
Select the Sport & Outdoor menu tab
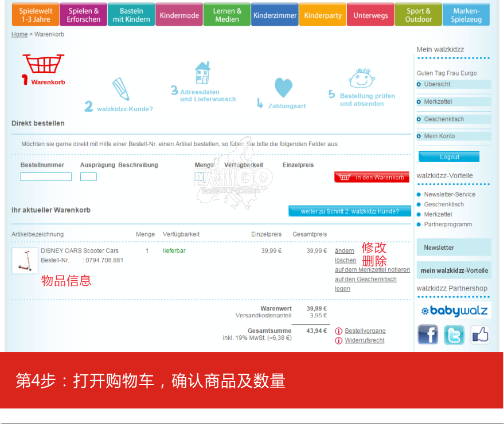pos(418,15)
